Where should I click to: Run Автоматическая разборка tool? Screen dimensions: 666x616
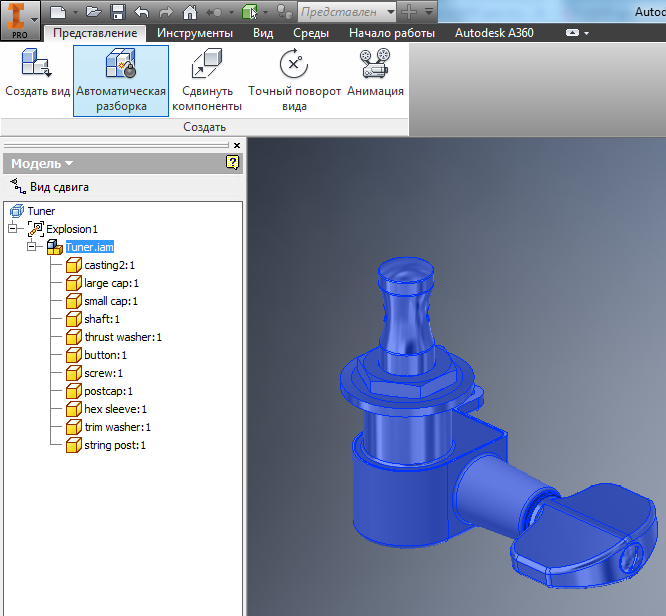(x=121, y=81)
